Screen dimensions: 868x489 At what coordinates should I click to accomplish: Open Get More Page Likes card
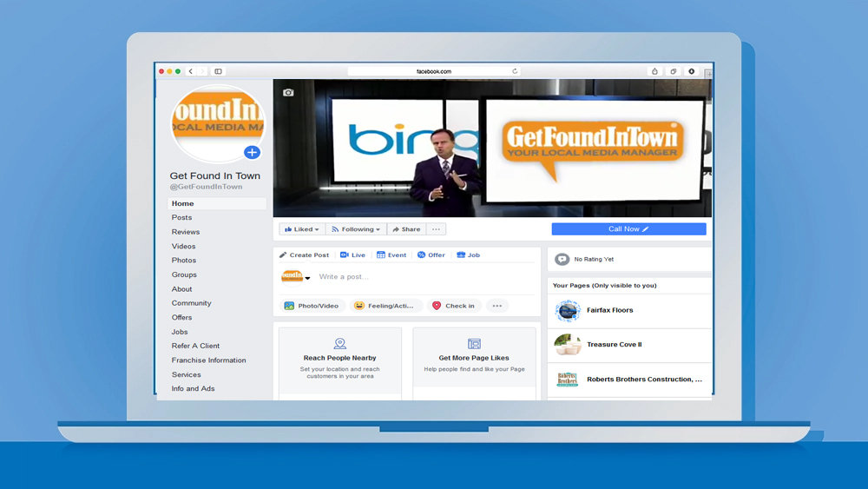[x=474, y=358]
